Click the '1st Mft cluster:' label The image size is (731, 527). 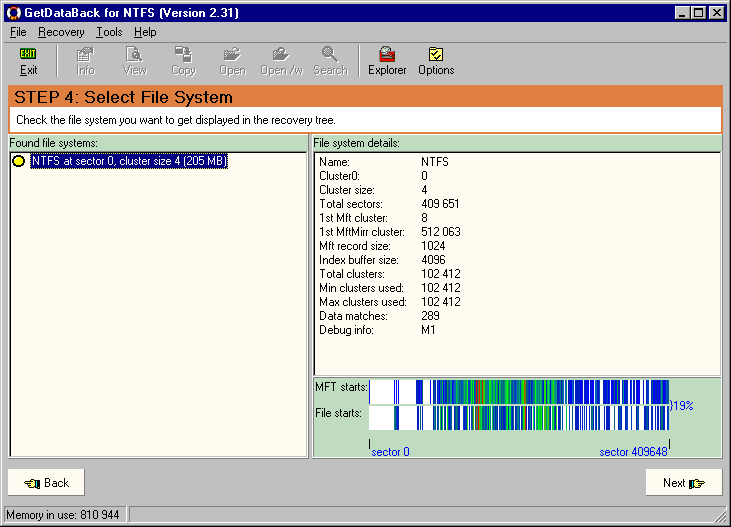pyautogui.click(x=353, y=218)
